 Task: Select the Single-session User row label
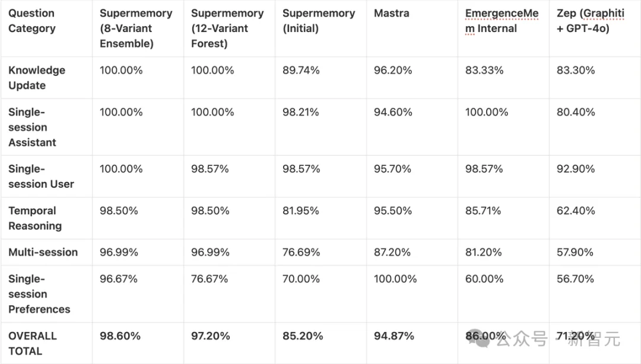point(41,176)
